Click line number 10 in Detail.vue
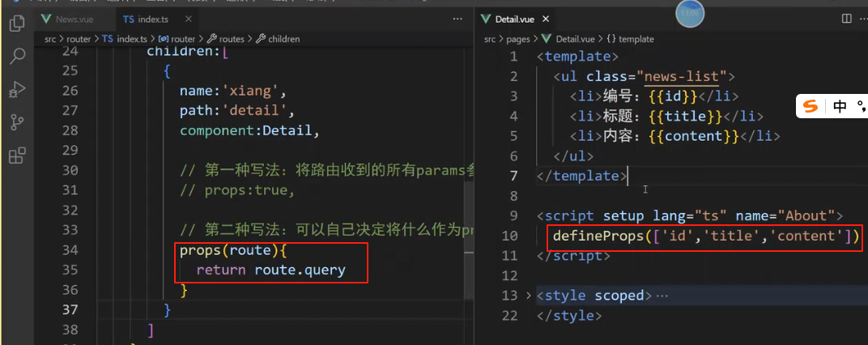This screenshot has height=345, width=868. [510, 236]
